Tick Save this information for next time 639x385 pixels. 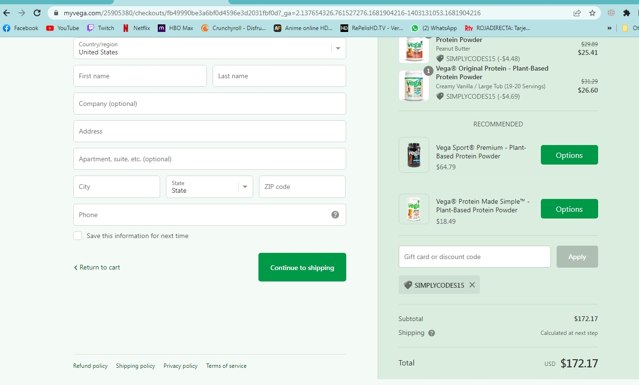tap(77, 235)
